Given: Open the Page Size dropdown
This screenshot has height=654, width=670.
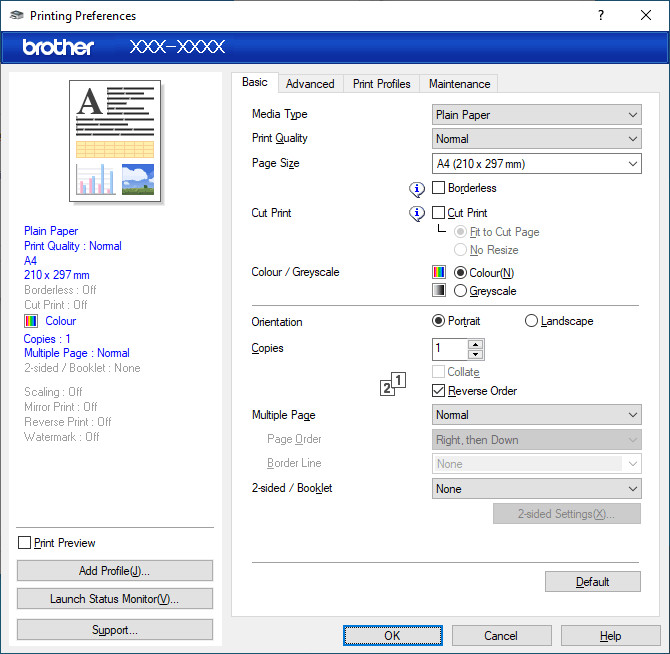Looking at the screenshot, I should pyautogui.click(x=537, y=164).
